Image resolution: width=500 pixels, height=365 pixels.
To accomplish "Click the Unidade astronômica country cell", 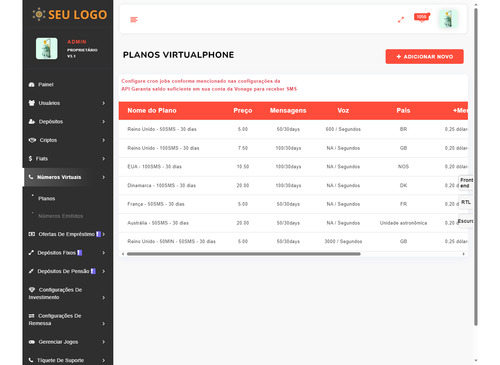I will point(403,223).
